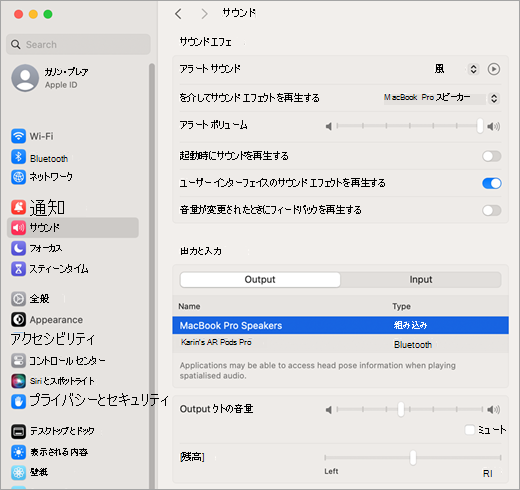Open アクセシビリティ in the sidebar

[53, 339]
